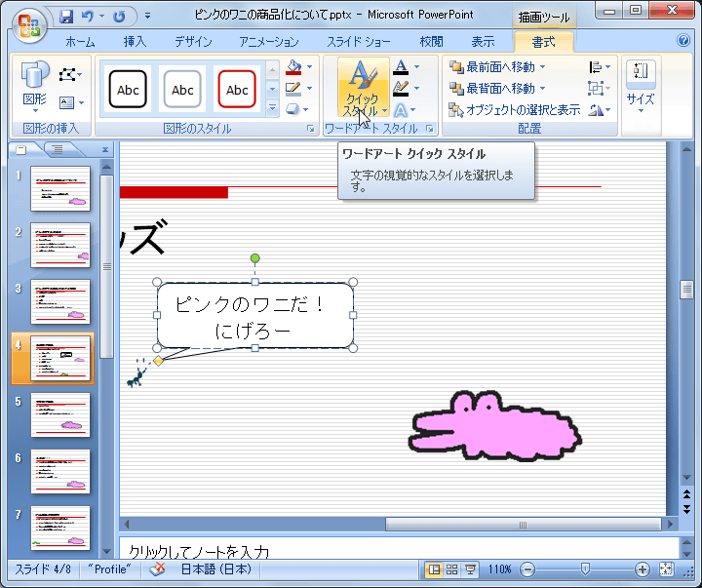Open the 表示 tab
The height and width of the screenshot is (588, 702).
(x=483, y=42)
